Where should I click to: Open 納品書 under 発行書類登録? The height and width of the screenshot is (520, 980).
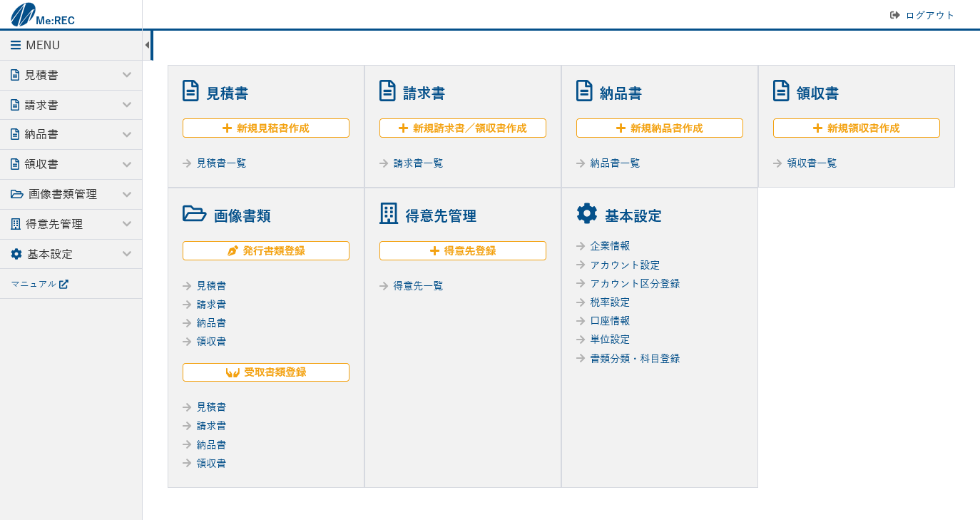tap(211, 323)
